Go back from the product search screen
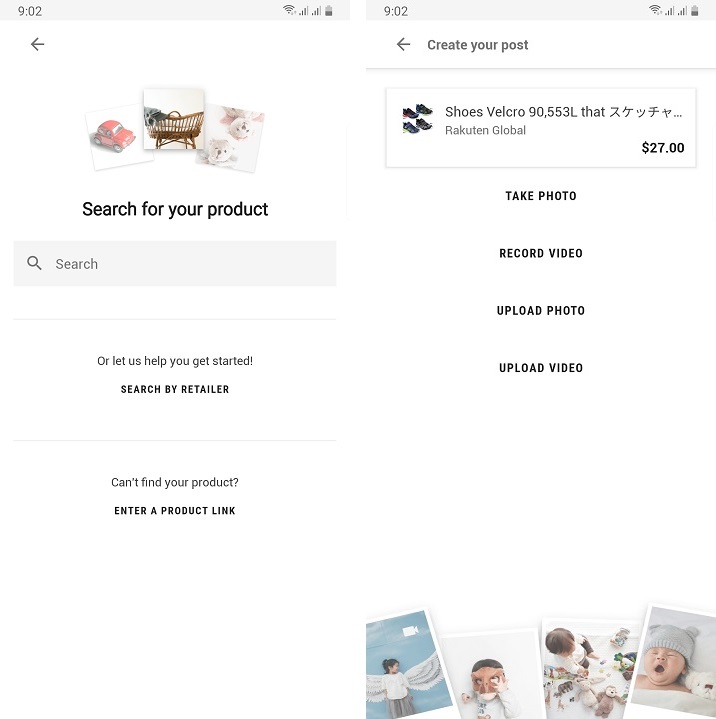This screenshot has width=716, height=719. pyautogui.click(x=37, y=44)
